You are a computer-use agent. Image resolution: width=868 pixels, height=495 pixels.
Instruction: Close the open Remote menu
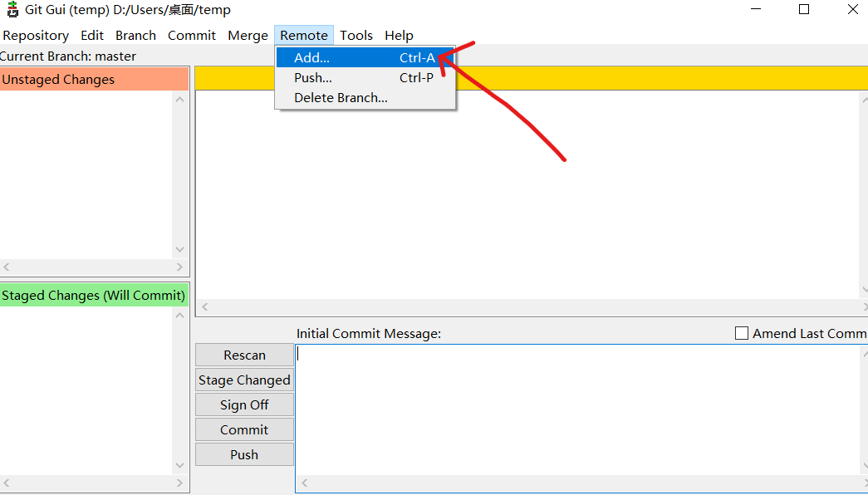pos(304,36)
